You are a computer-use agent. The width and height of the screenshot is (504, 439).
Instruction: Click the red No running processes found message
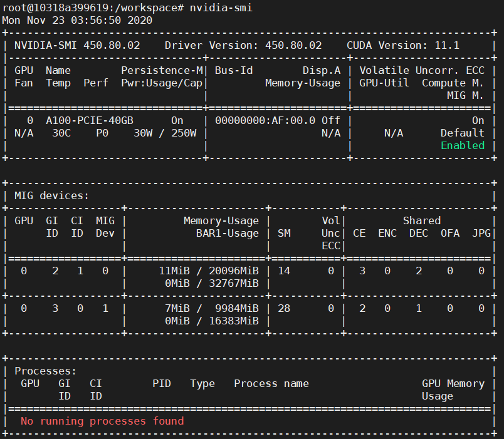(102, 421)
